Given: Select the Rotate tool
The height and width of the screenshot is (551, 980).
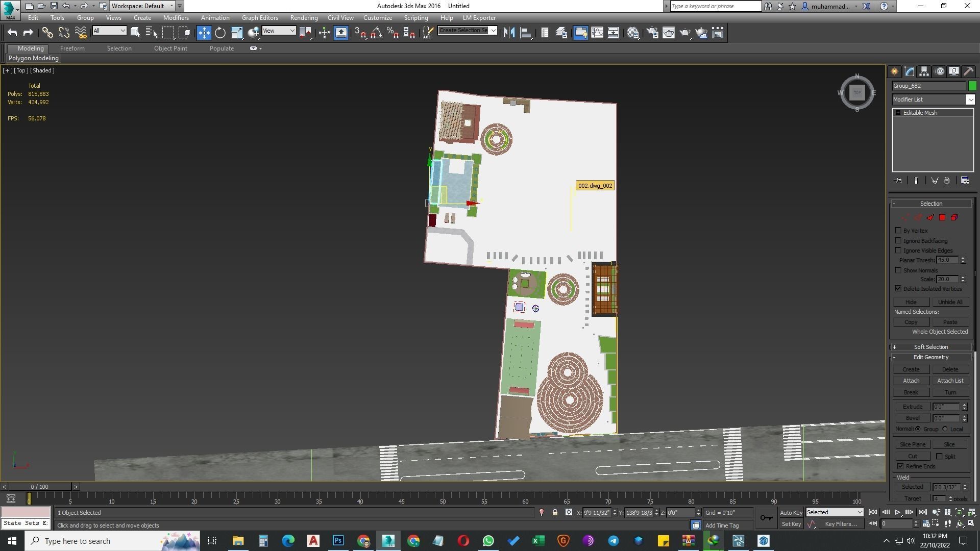Looking at the screenshot, I should tap(220, 33).
